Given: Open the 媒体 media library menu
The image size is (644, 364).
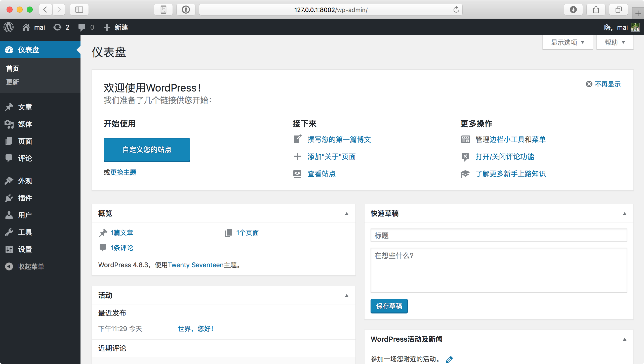Looking at the screenshot, I should 25,124.
